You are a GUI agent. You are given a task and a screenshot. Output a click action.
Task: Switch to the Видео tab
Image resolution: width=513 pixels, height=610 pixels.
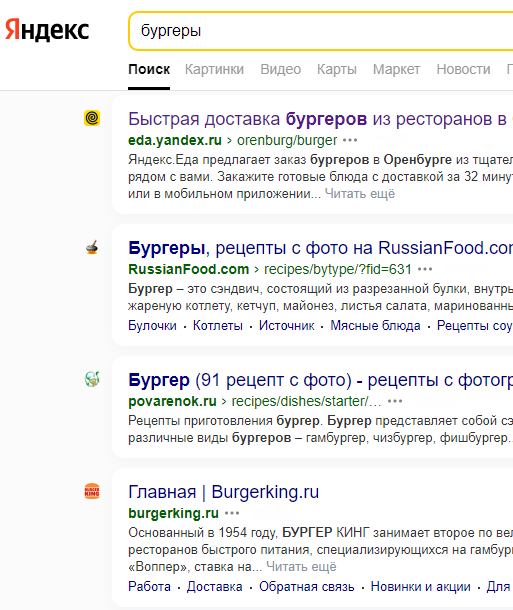pos(280,69)
